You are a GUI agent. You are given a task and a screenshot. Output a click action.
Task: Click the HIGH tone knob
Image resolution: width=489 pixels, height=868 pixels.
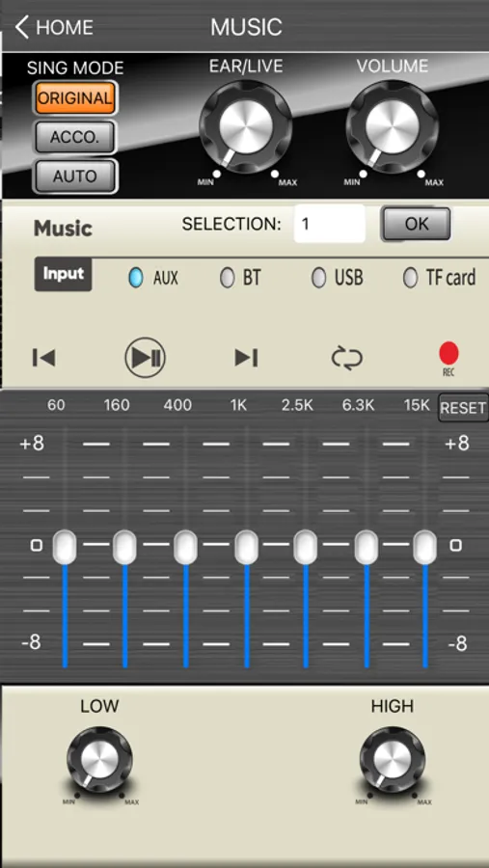393,760
